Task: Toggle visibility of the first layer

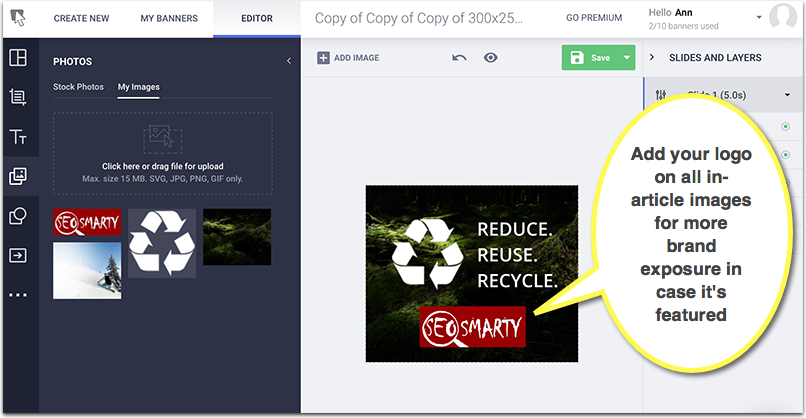Action: (x=786, y=126)
